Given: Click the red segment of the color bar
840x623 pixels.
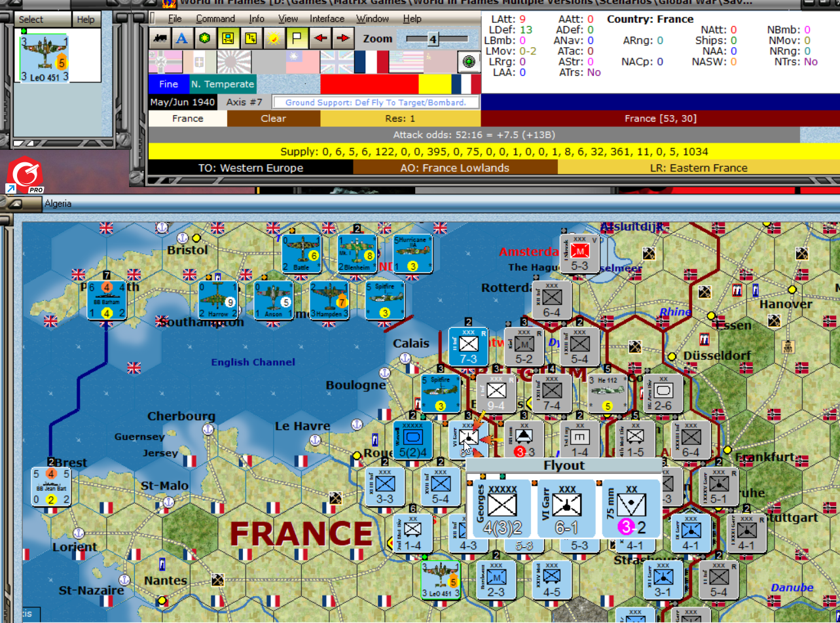Looking at the screenshot, I should pos(369,84).
